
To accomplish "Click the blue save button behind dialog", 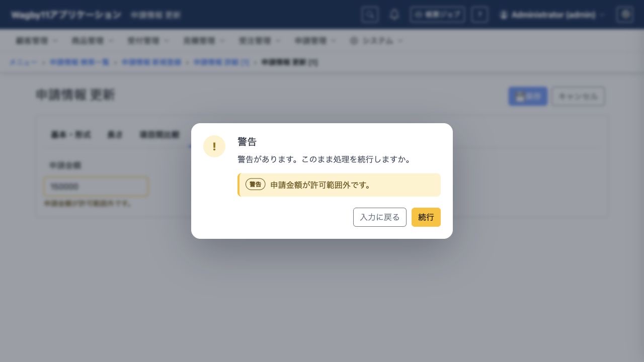I will pos(528,96).
